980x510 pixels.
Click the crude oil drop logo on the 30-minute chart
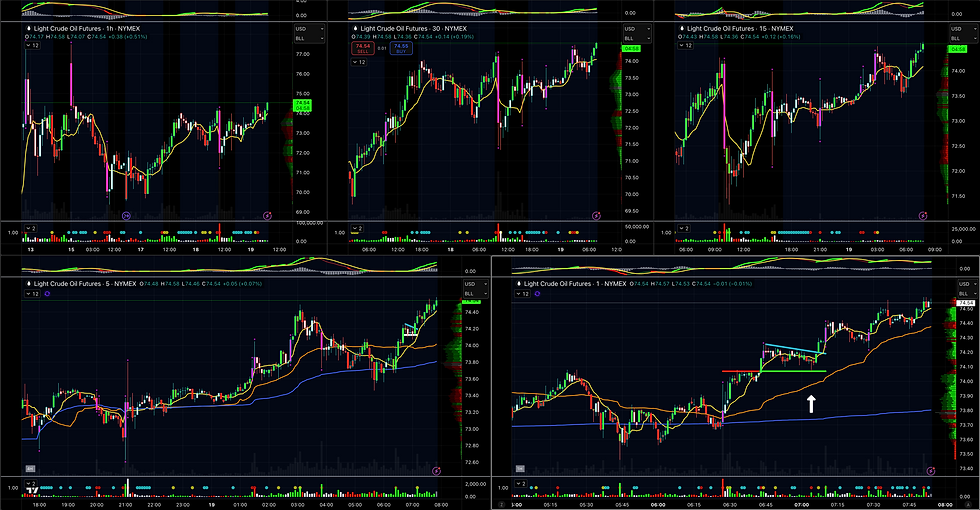click(x=355, y=29)
